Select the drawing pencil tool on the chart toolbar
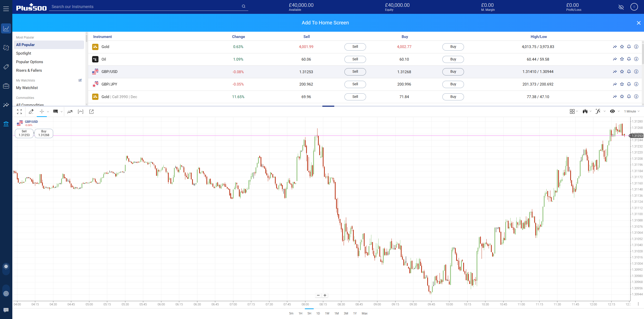 [31, 112]
